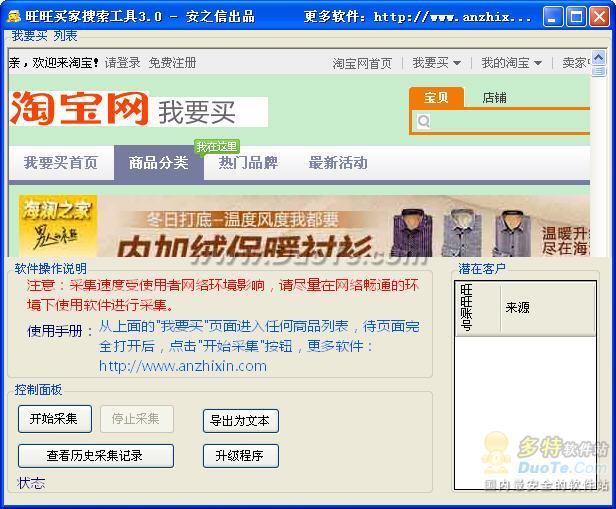The width and height of the screenshot is (616, 509).
Task: Expand the 我的淘宝 dropdown menu
Action: [511, 63]
